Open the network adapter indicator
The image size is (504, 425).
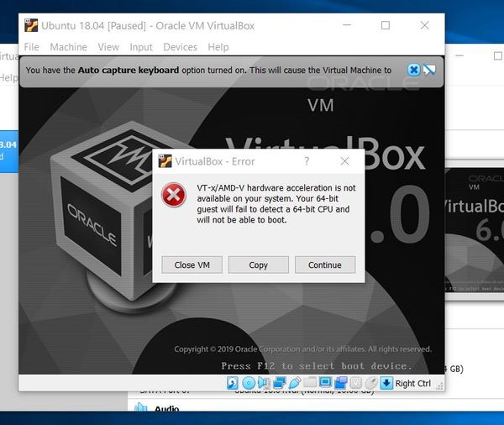coord(279,383)
